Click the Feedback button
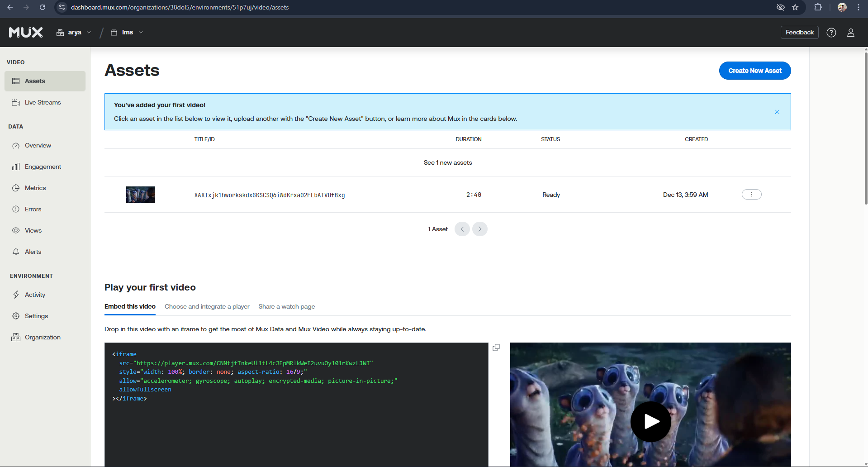This screenshot has height=467, width=868. tap(799, 33)
